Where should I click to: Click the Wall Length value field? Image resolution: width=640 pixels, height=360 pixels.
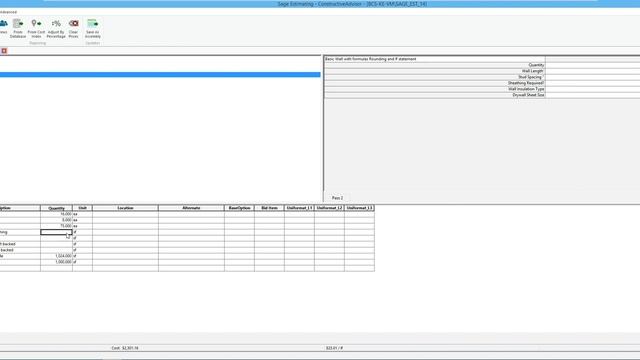[593, 71]
